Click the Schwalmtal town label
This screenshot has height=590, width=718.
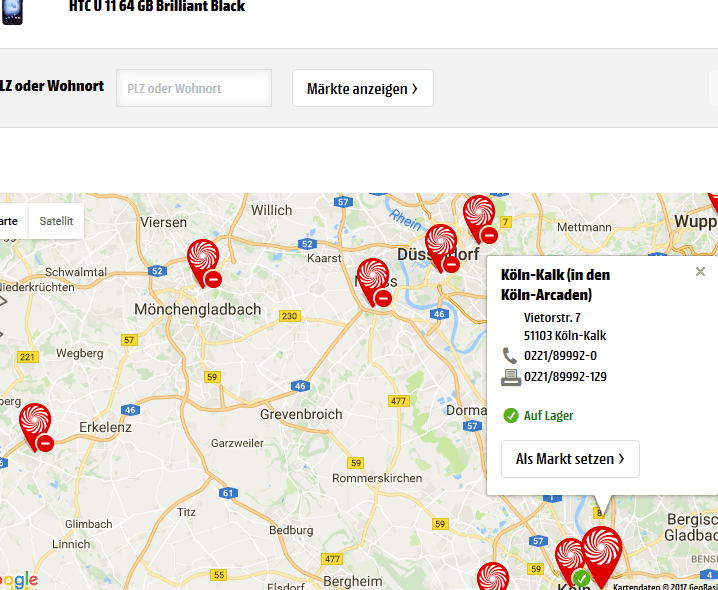tap(76, 272)
